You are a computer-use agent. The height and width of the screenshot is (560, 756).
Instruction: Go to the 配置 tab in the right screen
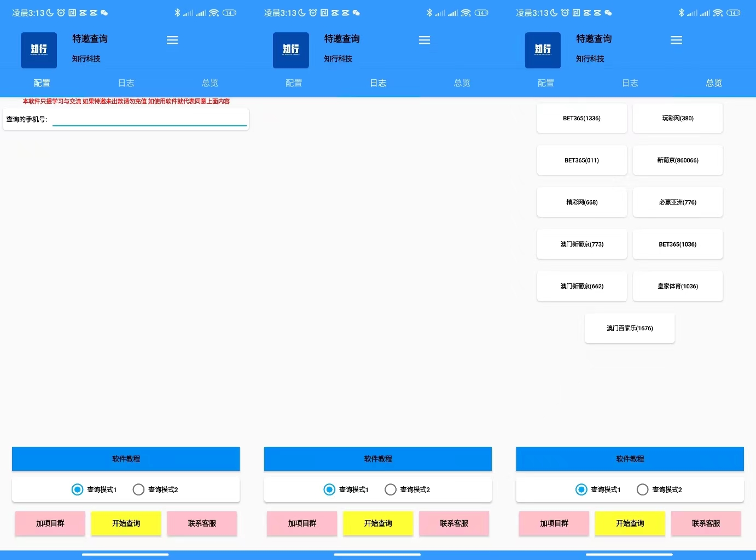click(x=546, y=83)
